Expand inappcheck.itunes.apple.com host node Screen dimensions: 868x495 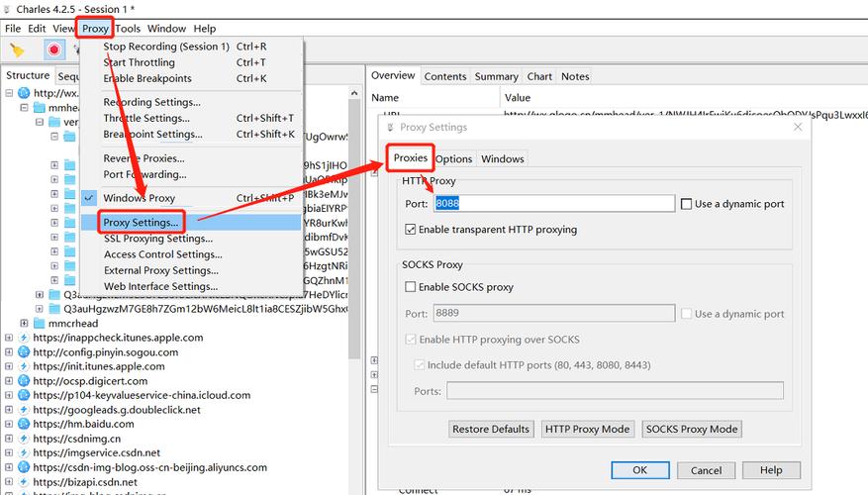(9, 338)
